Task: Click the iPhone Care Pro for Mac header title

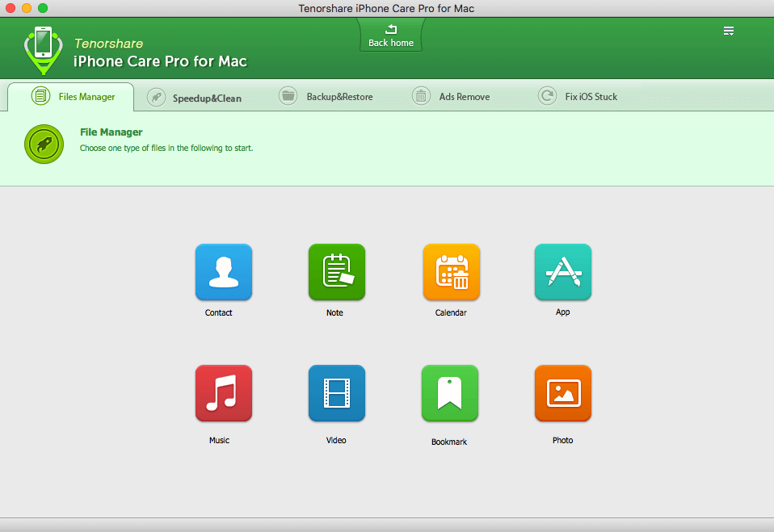Action: coord(160,61)
